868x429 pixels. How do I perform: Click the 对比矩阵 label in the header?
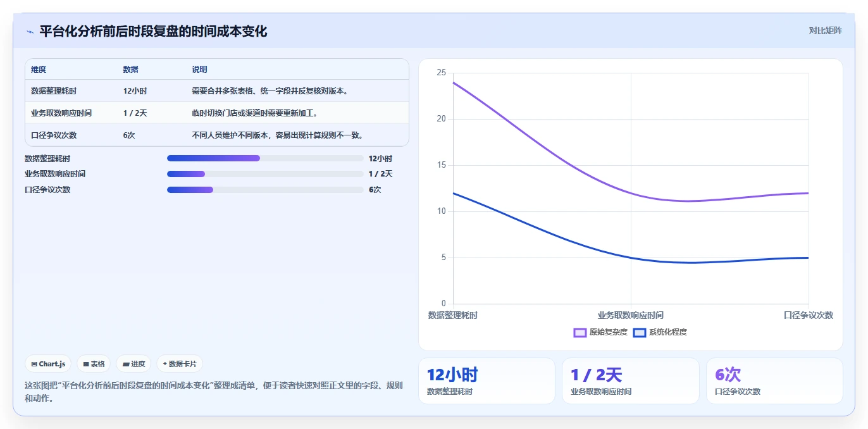pyautogui.click(x=825, y=30)
